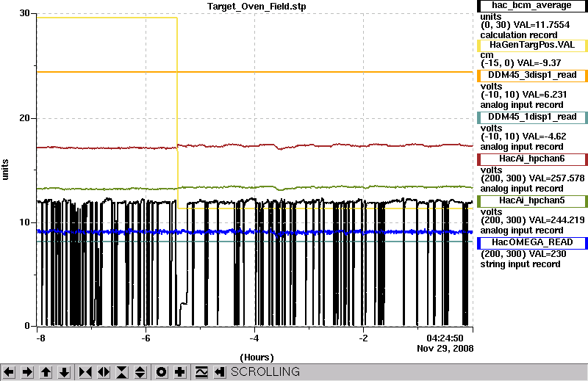The height and width of the screenshot is (381, 588).
Task: Click the SCROLLING status label
Action: [265, 371]
